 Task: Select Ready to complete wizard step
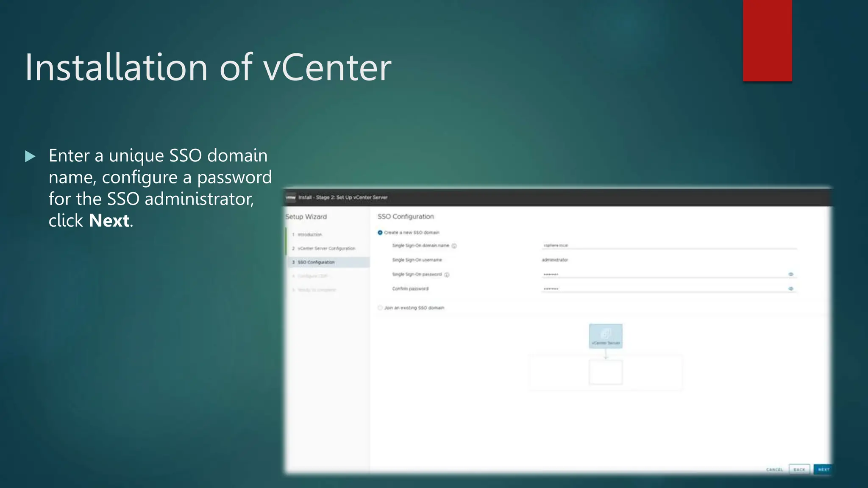coord(314,290)
